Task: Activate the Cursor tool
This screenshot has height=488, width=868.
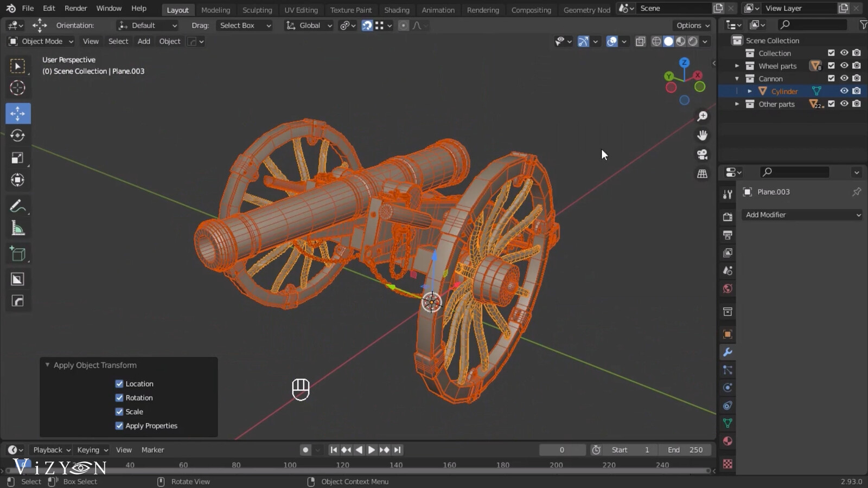Action: pos(18,88)
